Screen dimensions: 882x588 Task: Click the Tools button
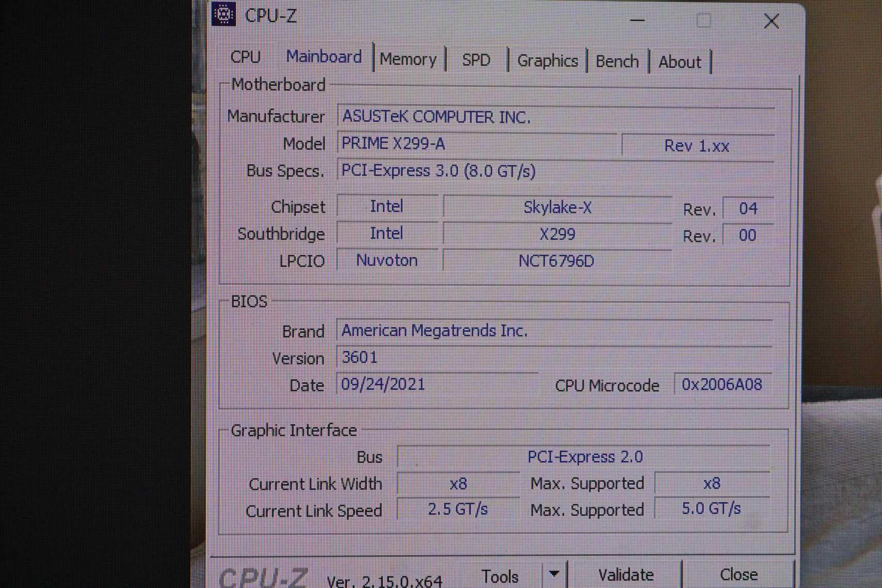coord(499,576)
